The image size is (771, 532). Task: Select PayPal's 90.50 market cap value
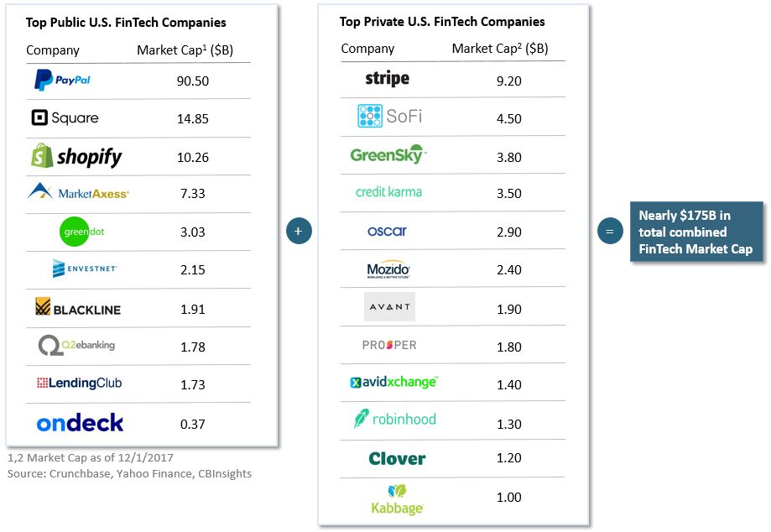pos(193,81)
